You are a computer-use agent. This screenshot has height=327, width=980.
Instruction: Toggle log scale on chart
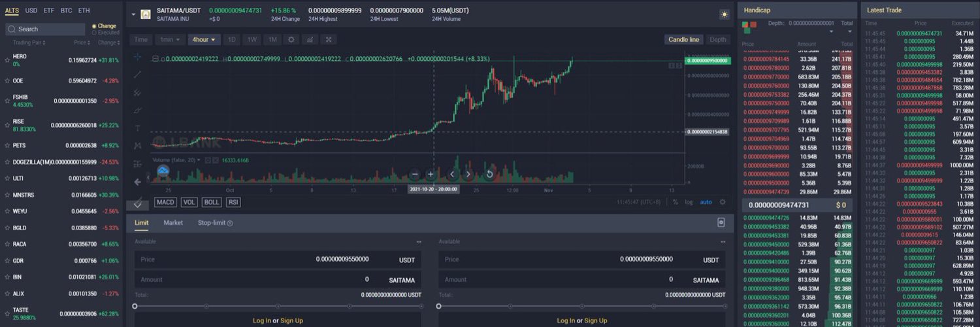click(x=689, y=202)
